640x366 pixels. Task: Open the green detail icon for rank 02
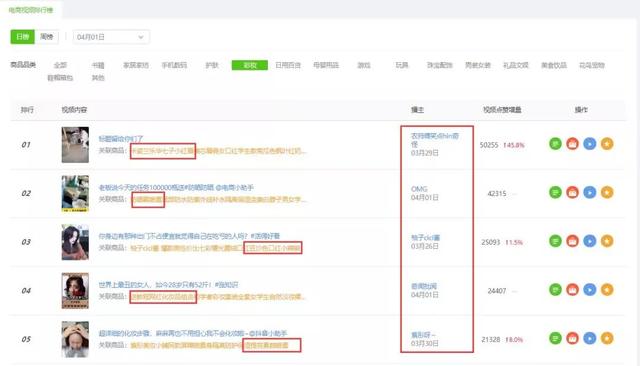[555, 192]
